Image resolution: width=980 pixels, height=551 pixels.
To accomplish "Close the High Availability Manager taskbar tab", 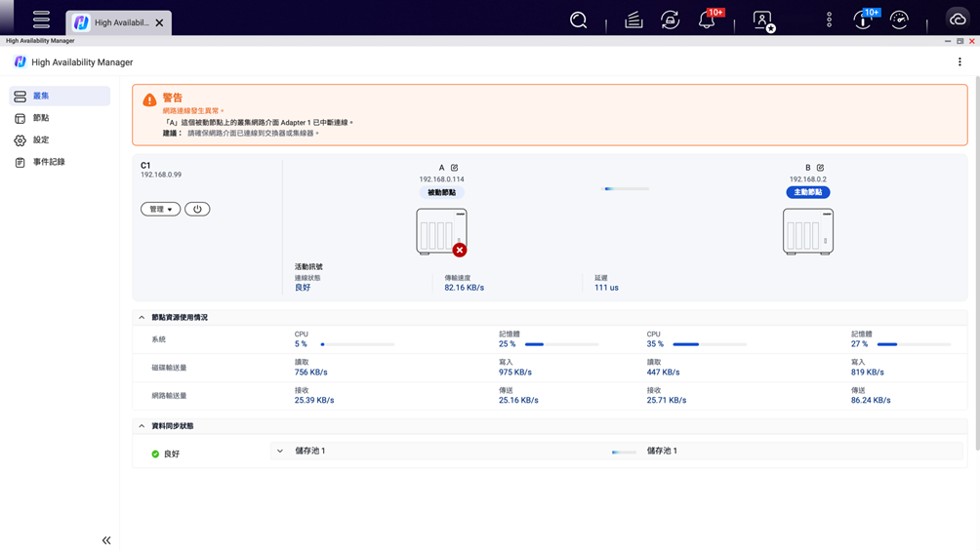I will [159, 22].
